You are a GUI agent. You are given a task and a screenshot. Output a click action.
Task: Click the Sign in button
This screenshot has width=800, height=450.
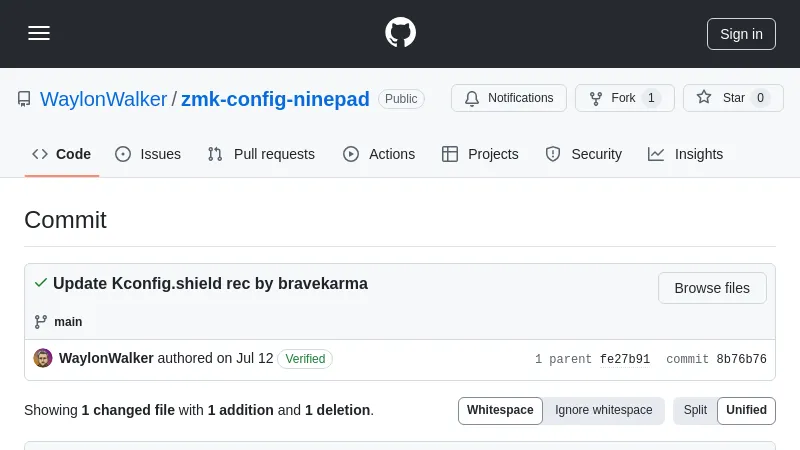pos(741,33)
